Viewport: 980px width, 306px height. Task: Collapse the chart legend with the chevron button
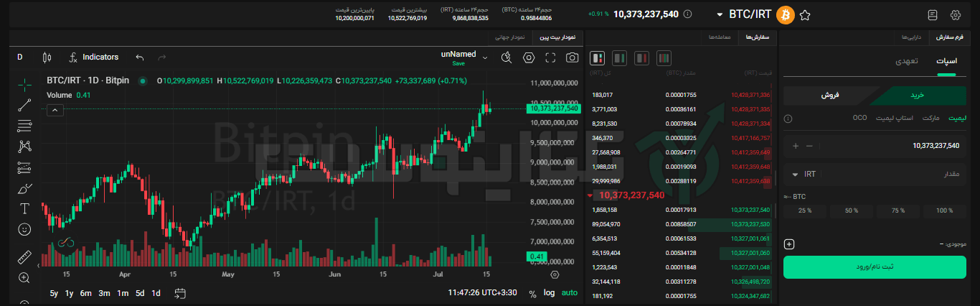point(56,110)
